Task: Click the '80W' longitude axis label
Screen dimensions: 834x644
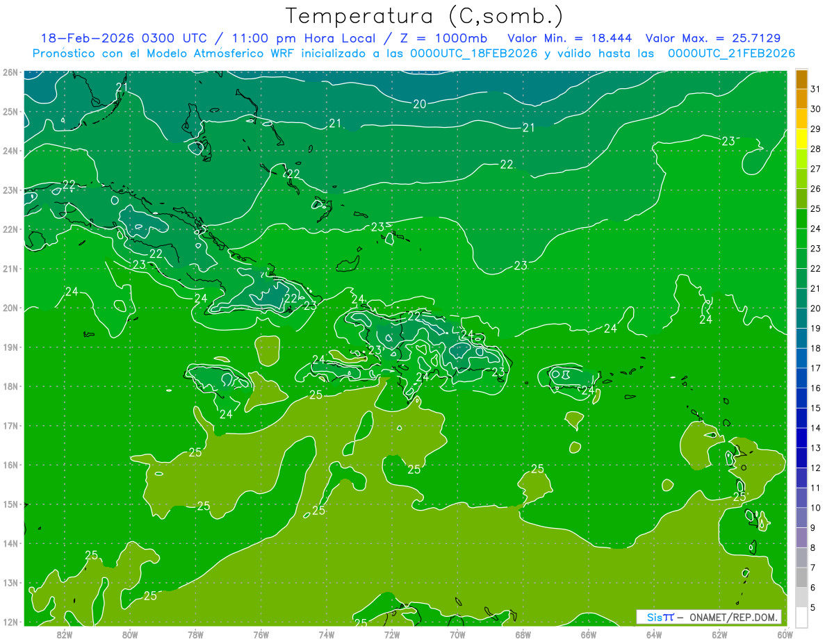Action: point(130,634)
